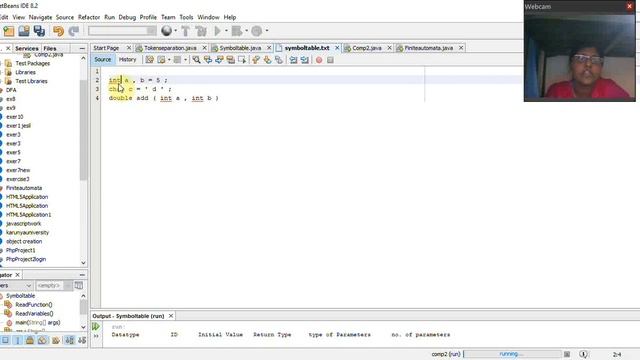Open the Navigate menu
The width and height of the screenshot is (640, 360).
click(x=40, y=17)
